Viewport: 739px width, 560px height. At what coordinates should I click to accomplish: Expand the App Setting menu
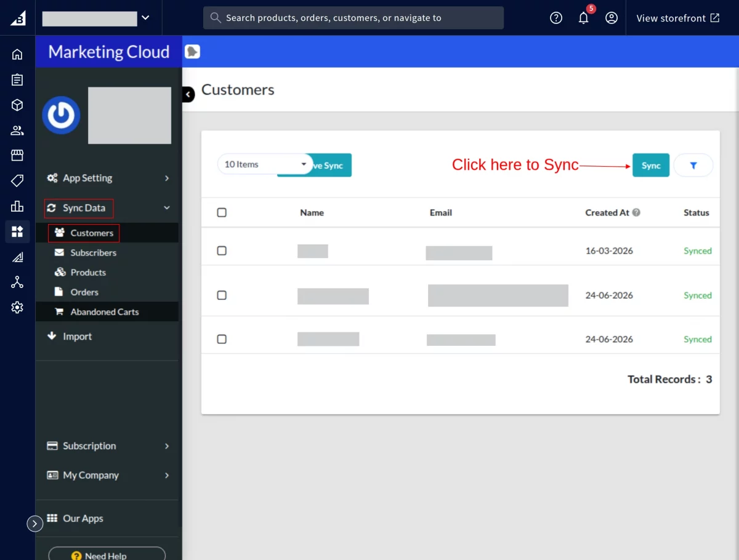108,178
